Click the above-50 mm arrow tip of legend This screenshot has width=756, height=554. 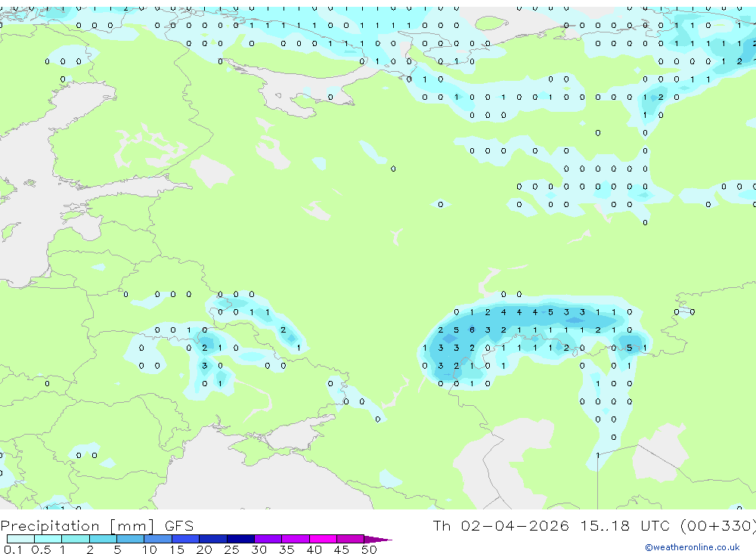377,540
